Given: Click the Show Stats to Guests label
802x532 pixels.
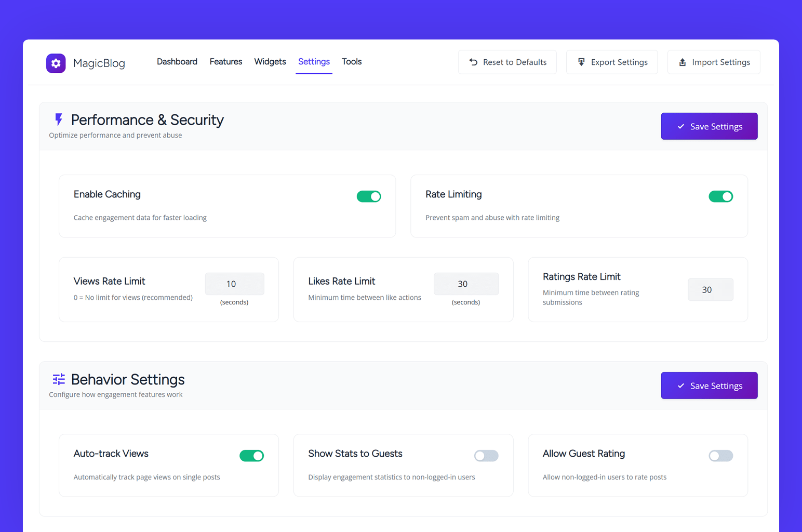Looking at the screenshot, I should pyautogui.click(x=355, y=454).
